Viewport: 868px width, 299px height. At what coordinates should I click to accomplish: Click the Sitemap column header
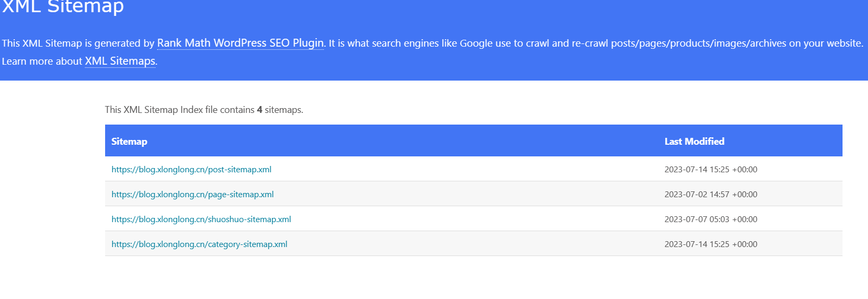(129, 142)
